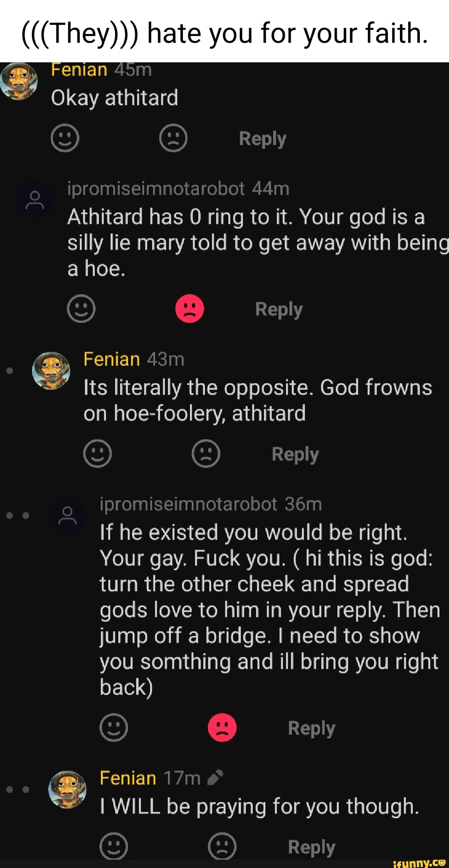449x868 pixels.
Task: Click the default avatar beside the 36m comment
Action: (x=67, y=516)
